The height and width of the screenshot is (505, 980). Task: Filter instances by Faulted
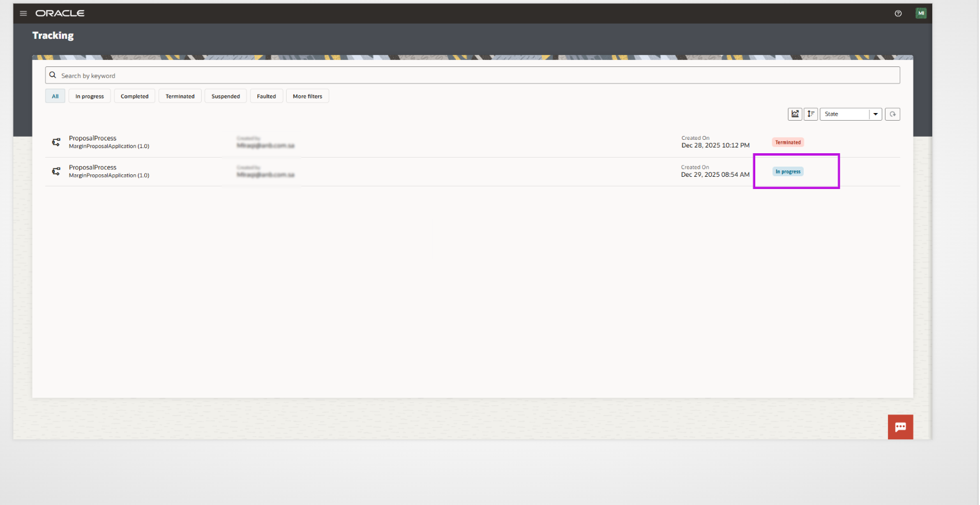(x=266, y=96)
